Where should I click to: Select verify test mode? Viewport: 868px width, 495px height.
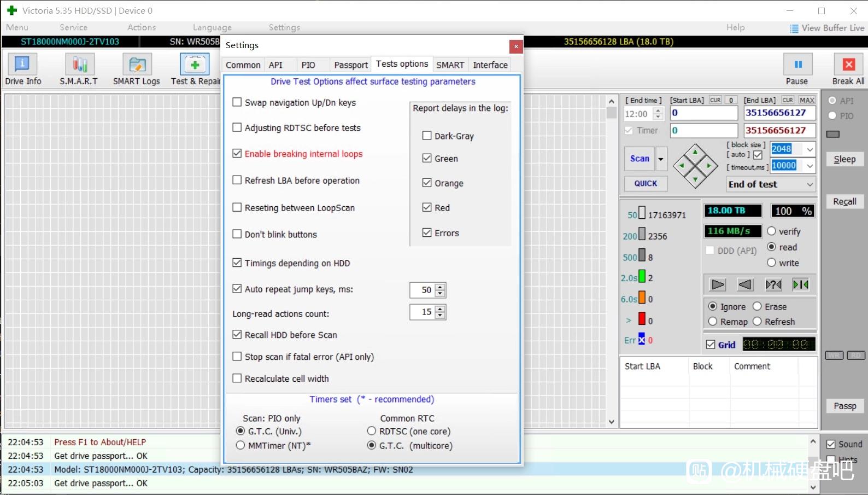coord(772,231)
